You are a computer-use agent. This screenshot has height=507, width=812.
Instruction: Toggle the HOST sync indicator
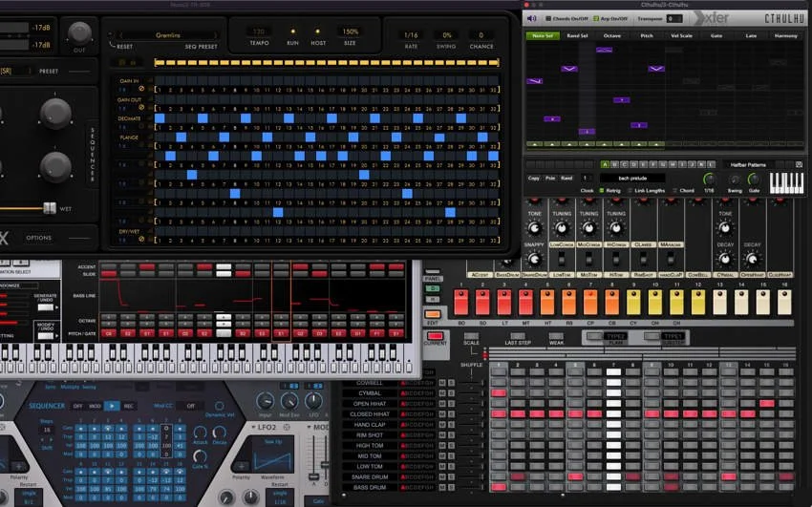(x=317, y=32)
